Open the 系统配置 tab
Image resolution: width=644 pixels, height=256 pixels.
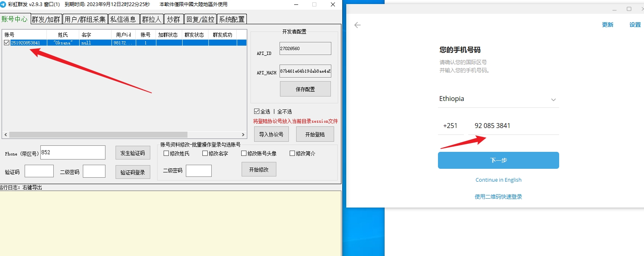point(232,19)
